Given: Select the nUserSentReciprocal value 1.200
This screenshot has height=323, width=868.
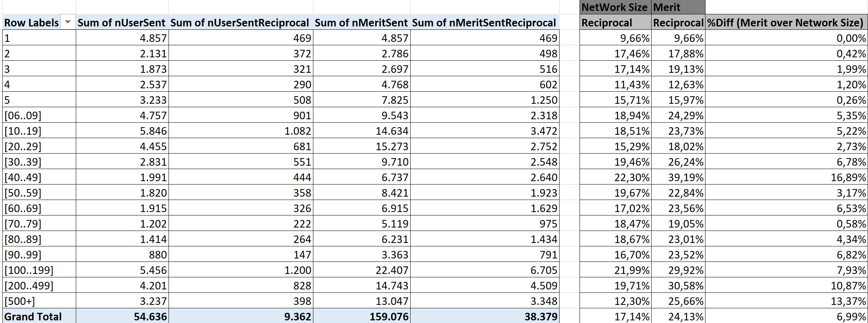Looking at the screenshot, I should coord(241,270).
